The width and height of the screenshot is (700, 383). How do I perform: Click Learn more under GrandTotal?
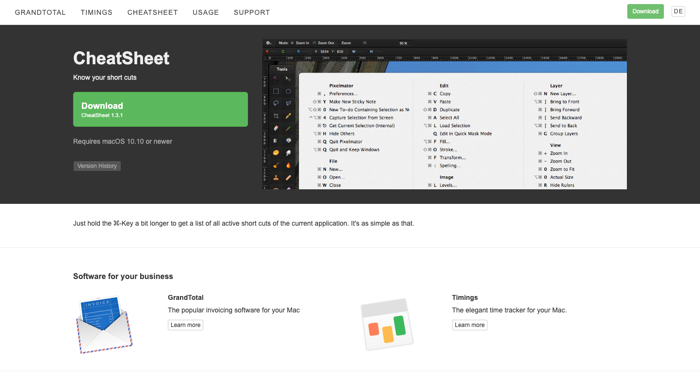tap(185, 325)
